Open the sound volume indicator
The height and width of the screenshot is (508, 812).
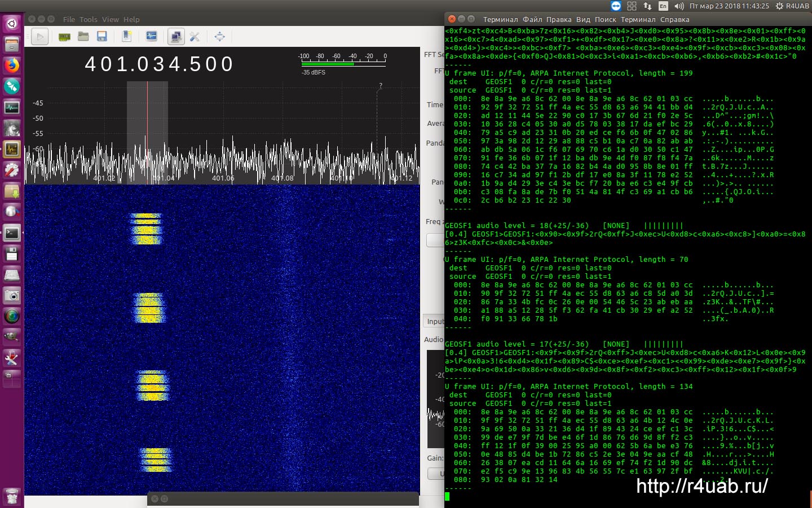coord(679,6)
